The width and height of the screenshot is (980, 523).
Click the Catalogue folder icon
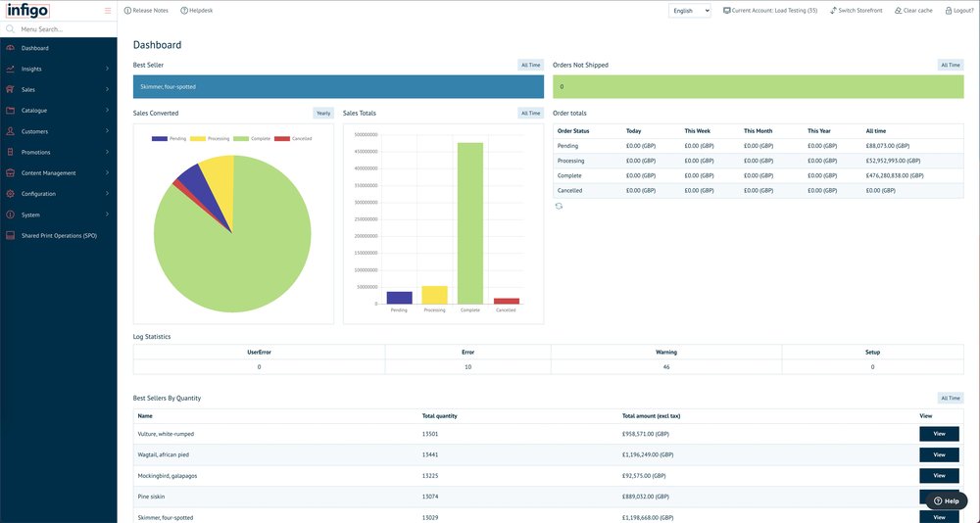point(10,111)
